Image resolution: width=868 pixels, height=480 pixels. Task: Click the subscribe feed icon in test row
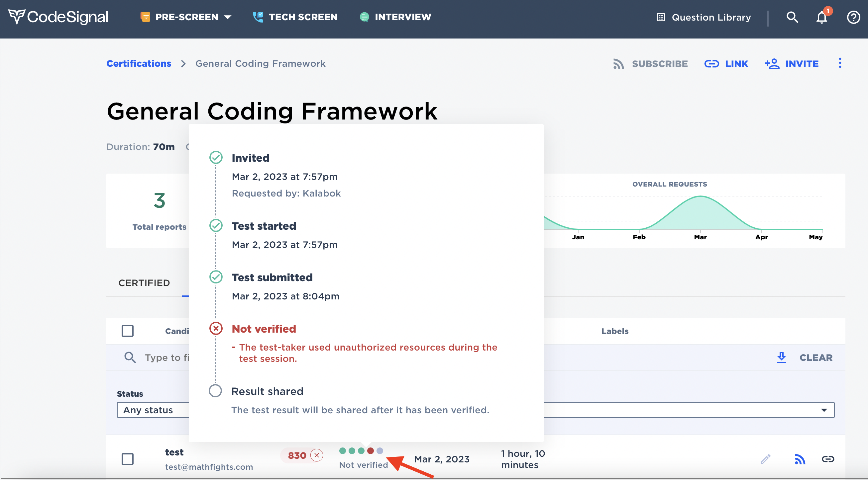click(x=800, y=459)
